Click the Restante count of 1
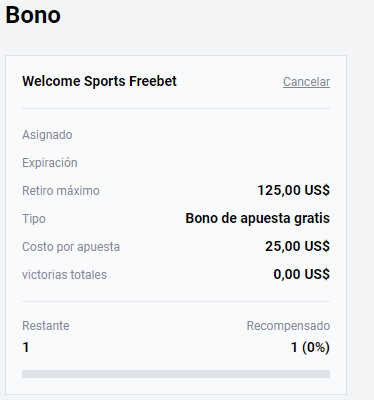Screen dimensions: 374x400 (x=26, y=348)
